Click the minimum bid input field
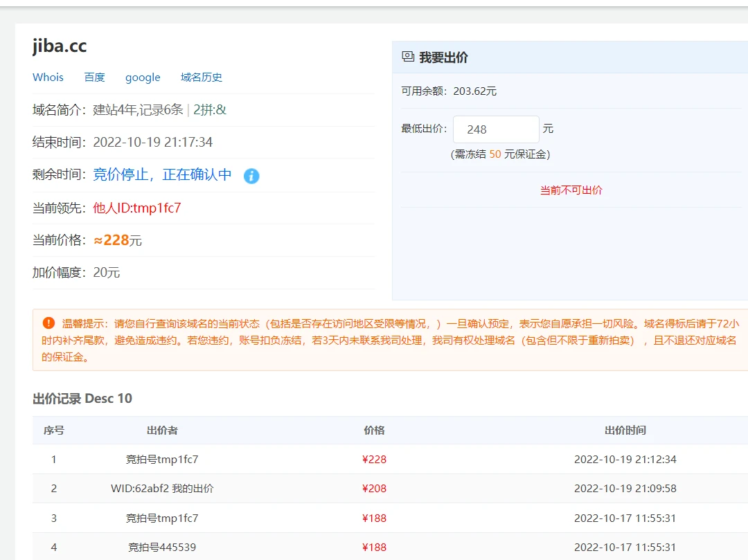Image resolution: width=748 pixels, height=560 pixels. [496, 129]
